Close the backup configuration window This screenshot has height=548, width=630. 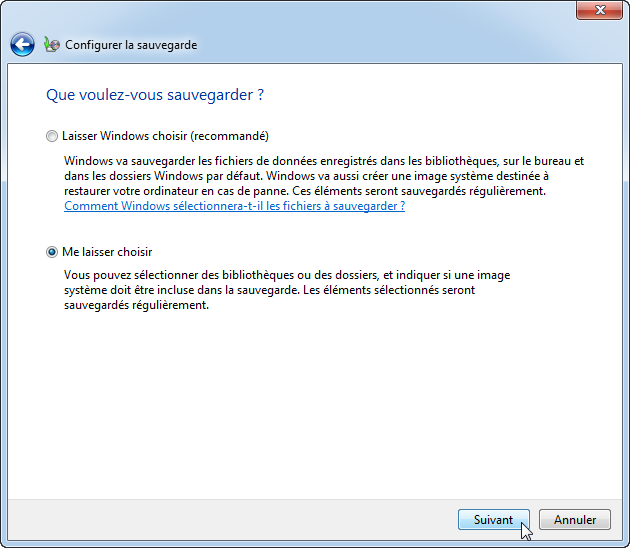click(599, 10)
